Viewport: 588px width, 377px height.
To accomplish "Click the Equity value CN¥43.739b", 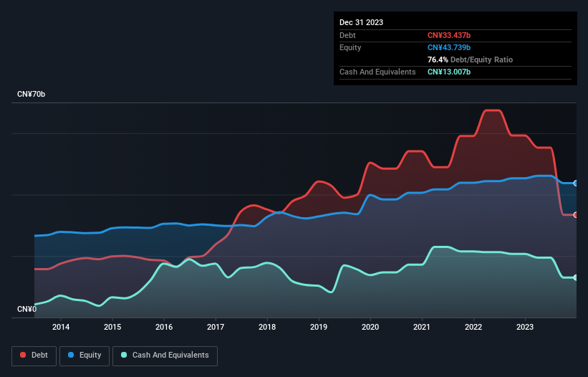I will point(449,47).
